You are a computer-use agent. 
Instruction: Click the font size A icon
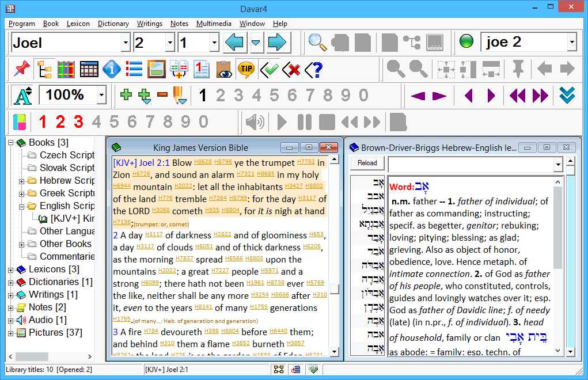coord(23,96)
